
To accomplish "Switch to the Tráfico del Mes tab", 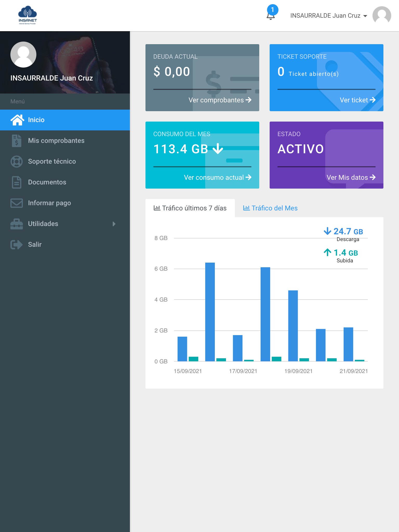I will click(270, 208).
